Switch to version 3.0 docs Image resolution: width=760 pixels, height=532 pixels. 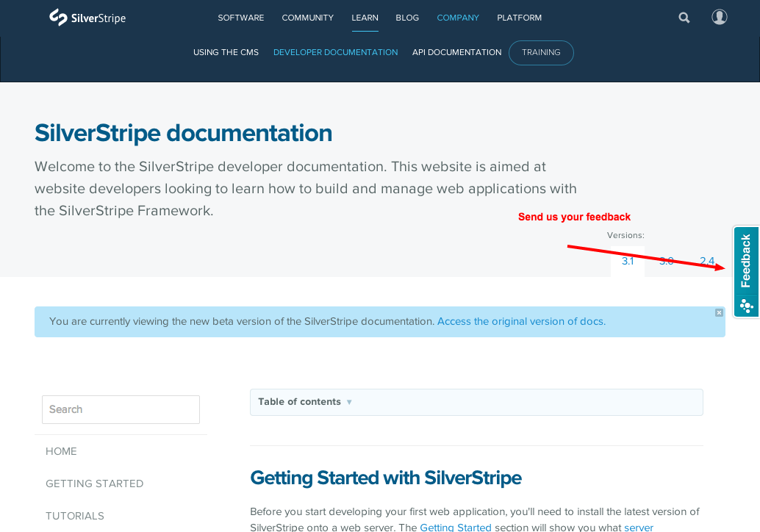pyautogui.click(x=667, y=261)
